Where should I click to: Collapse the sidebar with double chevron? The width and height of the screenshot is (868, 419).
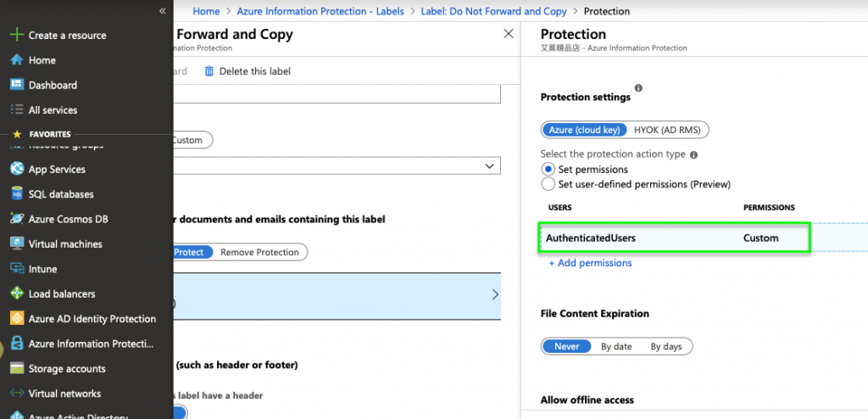pos(162,11)
